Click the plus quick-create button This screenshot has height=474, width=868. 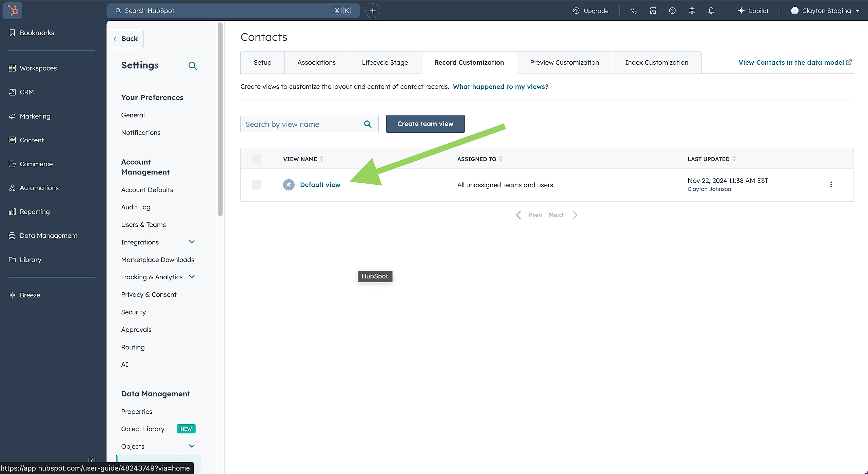pos(373,11)
